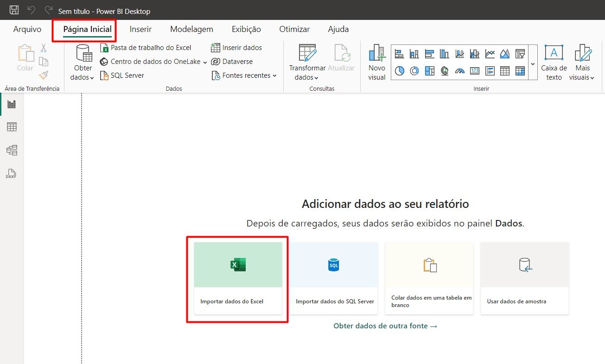Switch to the Inserir tab
This screenshot has width=605, height=364.
(140, 29)
